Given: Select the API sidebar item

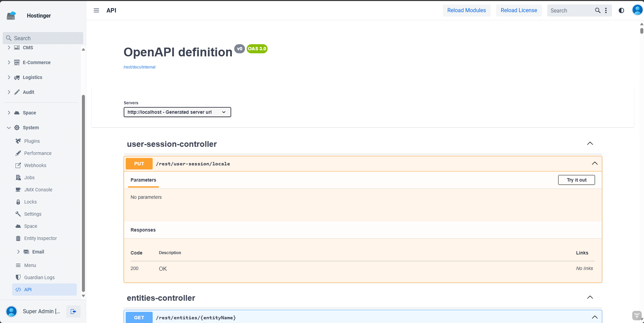Looking at the screenshot, I should (44, 290).
